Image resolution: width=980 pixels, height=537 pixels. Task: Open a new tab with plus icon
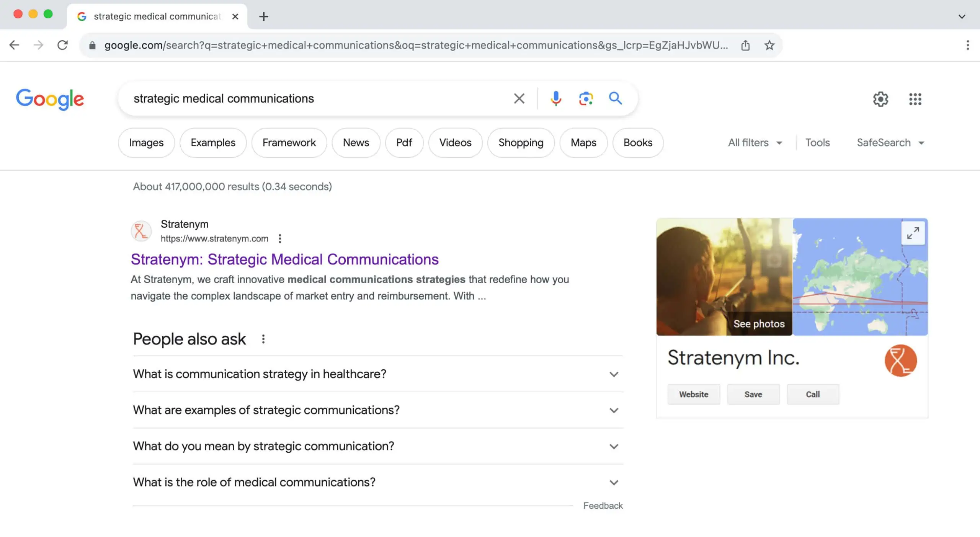pyautogui.click(x=263, y=16)
